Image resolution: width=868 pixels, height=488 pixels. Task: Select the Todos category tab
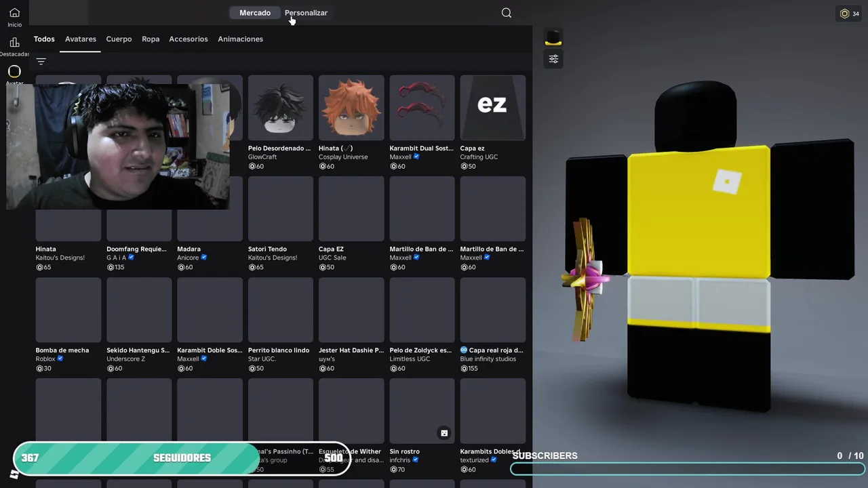point(44,39)
